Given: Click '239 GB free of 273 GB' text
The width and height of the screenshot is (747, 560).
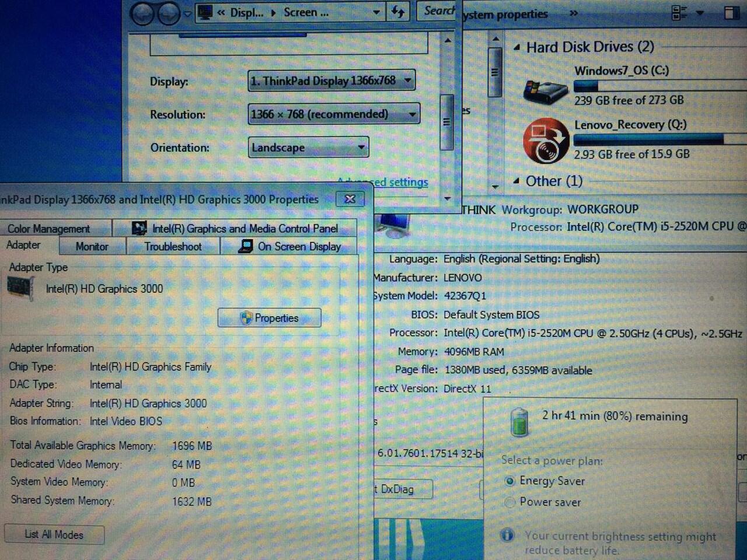Looking at the screenshot, I should [629, 100].
